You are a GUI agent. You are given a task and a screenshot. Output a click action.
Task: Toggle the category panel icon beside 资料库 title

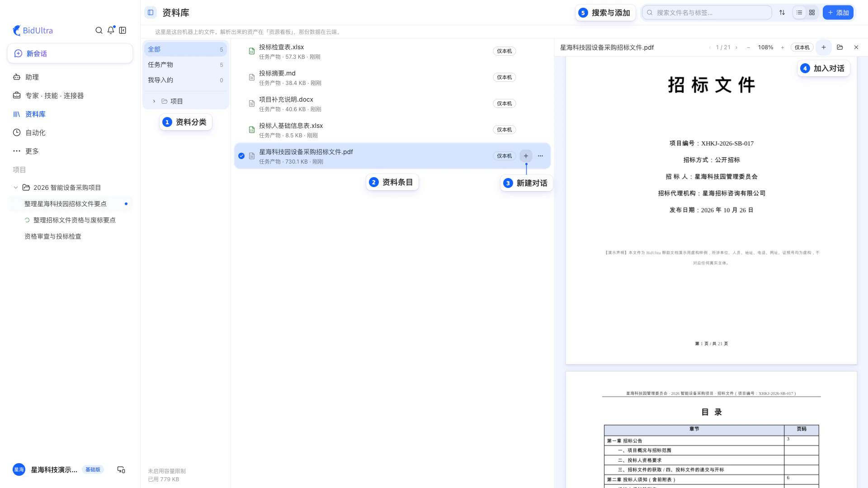tap(151, 13)
